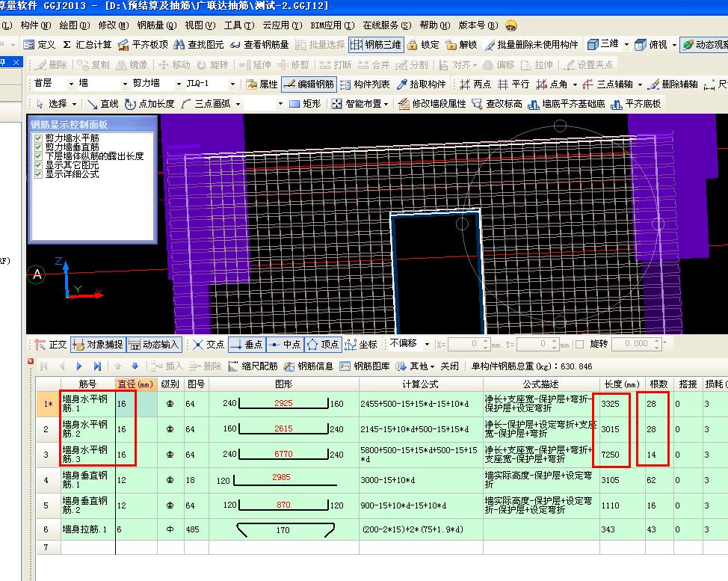Screen dimensions: 728x581
Task: Expand the 俯视 view dropdown arrow
Action: [x=674, y=45]
